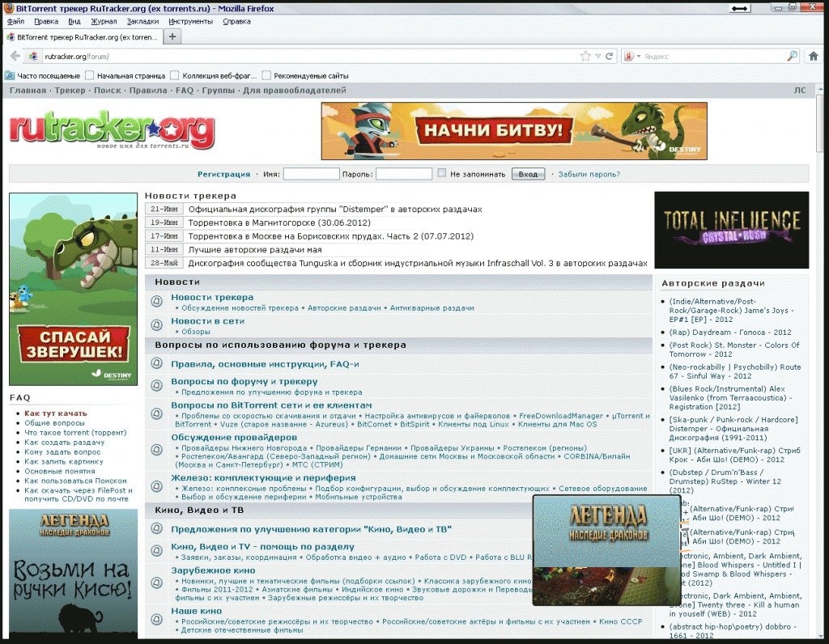Open Поиск in the top navigation
The image size is (829, 644).
coord(108,91)
